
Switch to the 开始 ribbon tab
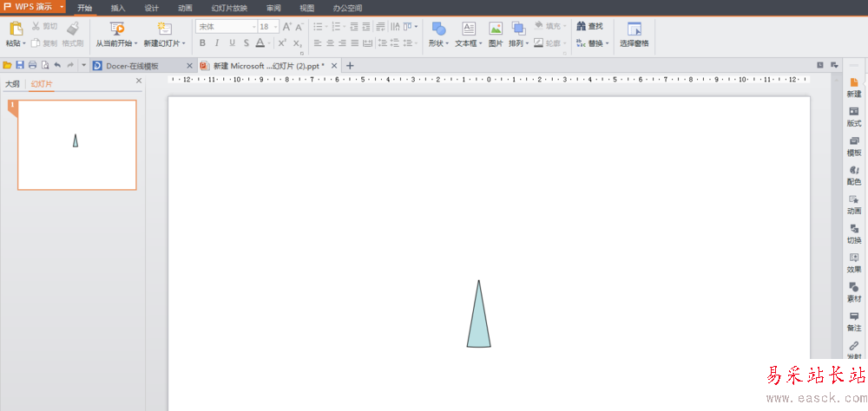point(85,8)
